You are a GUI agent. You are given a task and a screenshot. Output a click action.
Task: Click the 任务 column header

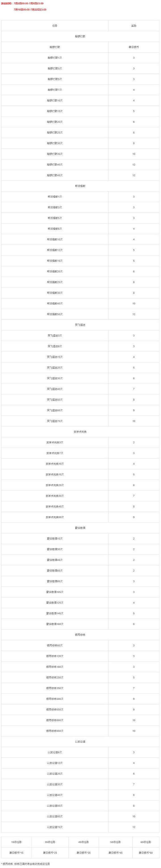(x=55, y=26)
